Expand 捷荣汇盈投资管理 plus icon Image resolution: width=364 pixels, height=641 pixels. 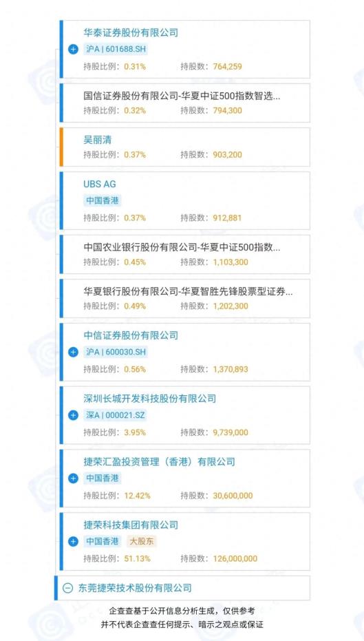point(73,479)
